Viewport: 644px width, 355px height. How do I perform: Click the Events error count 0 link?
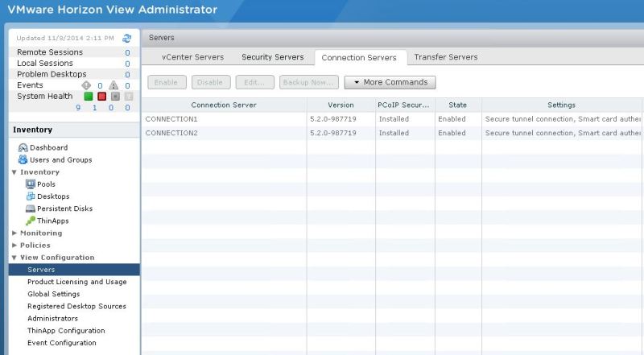coord(100,86)
